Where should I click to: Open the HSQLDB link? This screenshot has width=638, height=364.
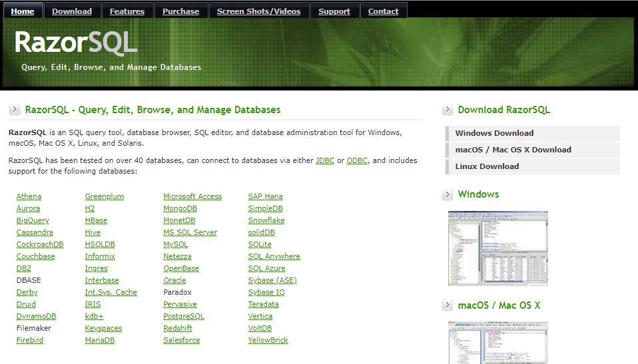[100, 244]
